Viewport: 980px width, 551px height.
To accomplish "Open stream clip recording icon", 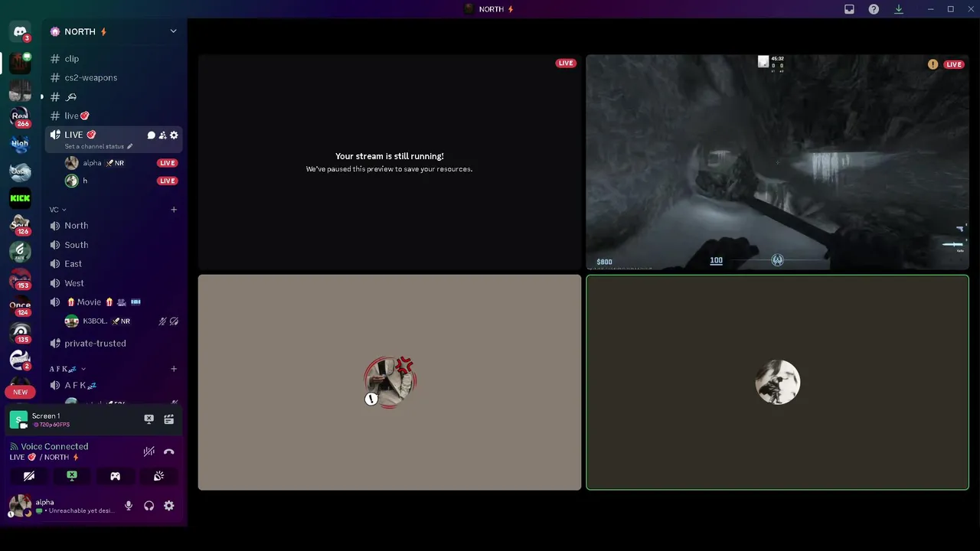I will 168,419.
